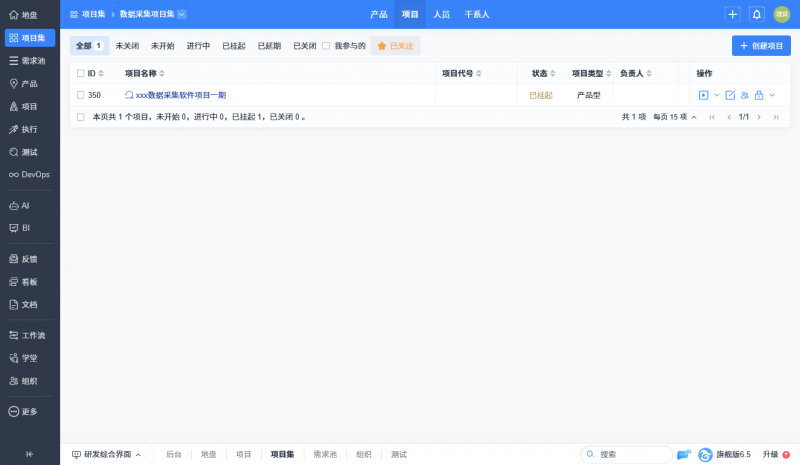The image size is (800, 465).
Task: Sort by 项目代号 column
Action: (x=462, y=74)
